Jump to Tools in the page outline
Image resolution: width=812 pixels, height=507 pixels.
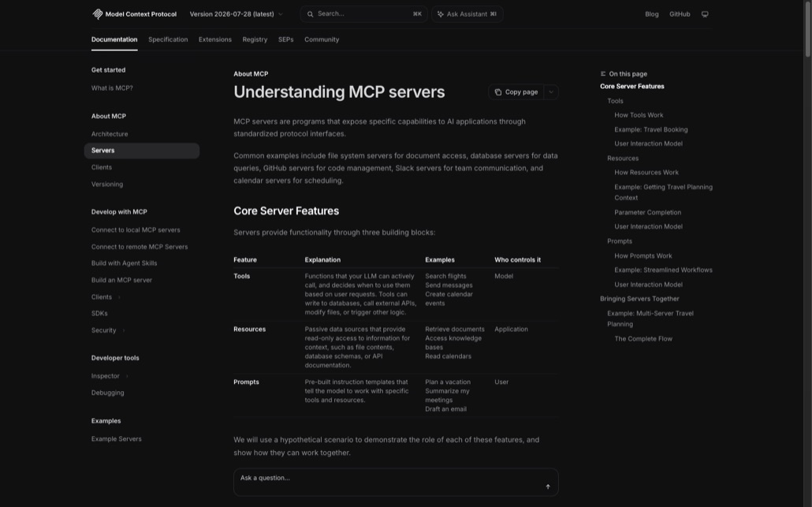(615, 101)
